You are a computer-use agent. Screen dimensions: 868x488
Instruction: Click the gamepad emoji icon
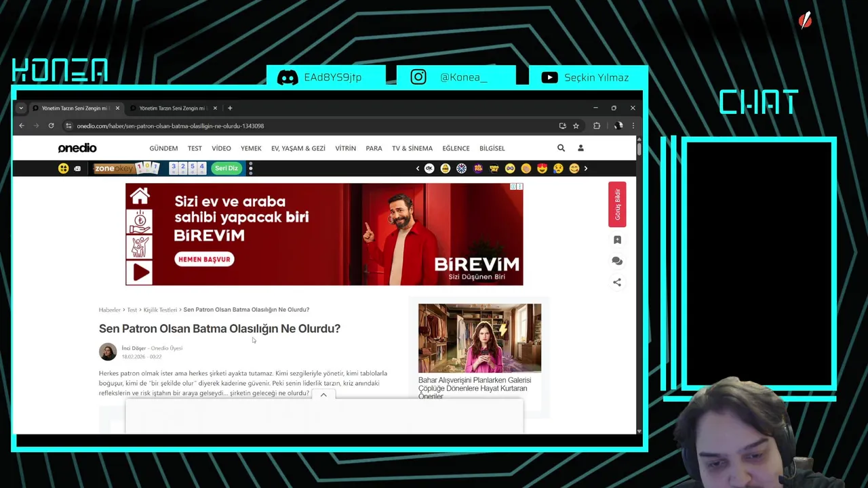click(x=510, y=168)
